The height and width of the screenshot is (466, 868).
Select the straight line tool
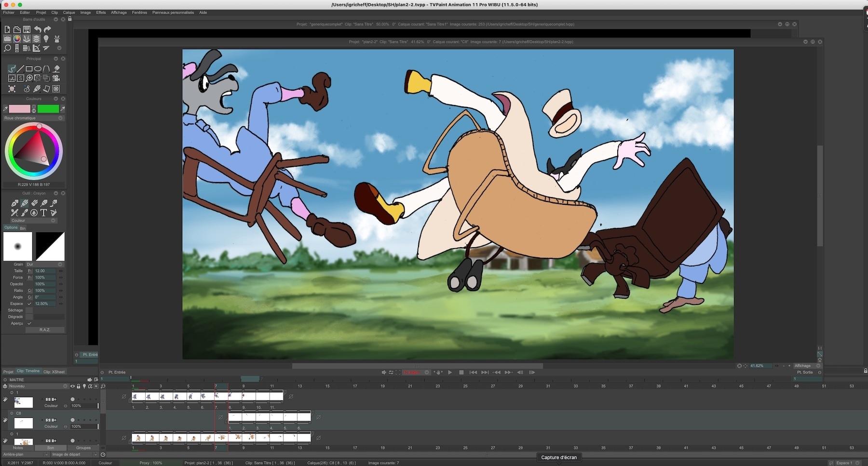pos(20,68)
